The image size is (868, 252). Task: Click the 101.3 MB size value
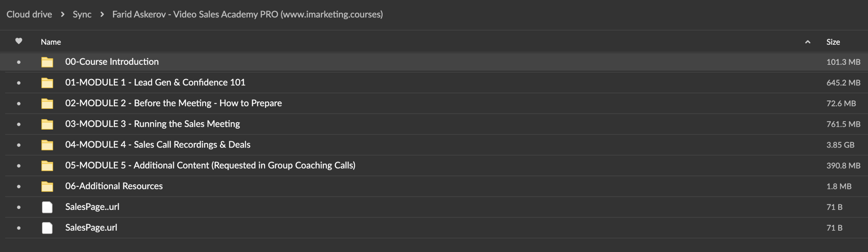click(x=843, y=62)
